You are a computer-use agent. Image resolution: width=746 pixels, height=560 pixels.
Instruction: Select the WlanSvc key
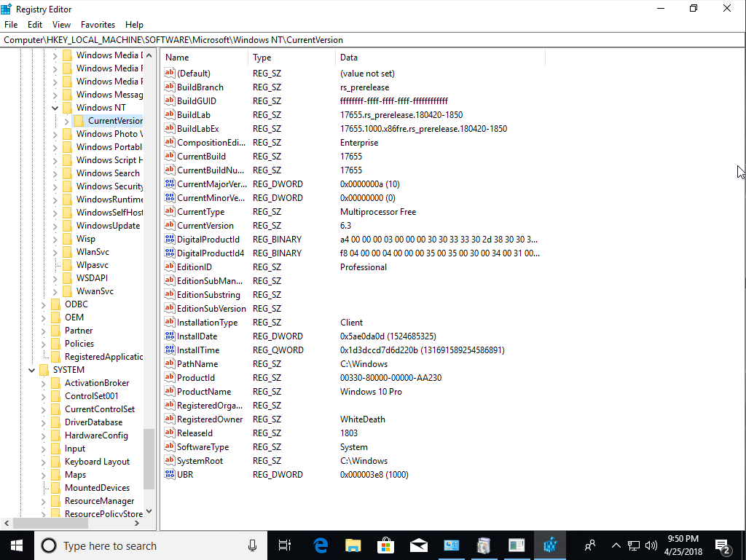pyautogui.click(x=93, y=252)
